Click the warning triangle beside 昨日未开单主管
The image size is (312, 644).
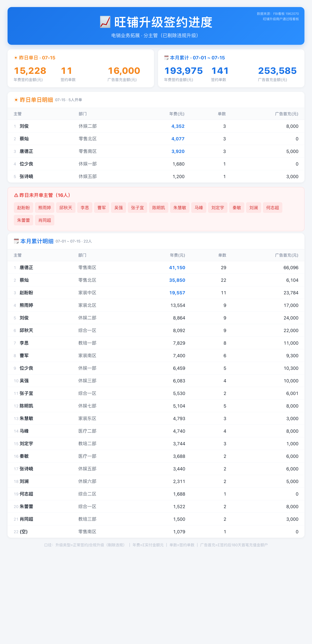point(16,195)
